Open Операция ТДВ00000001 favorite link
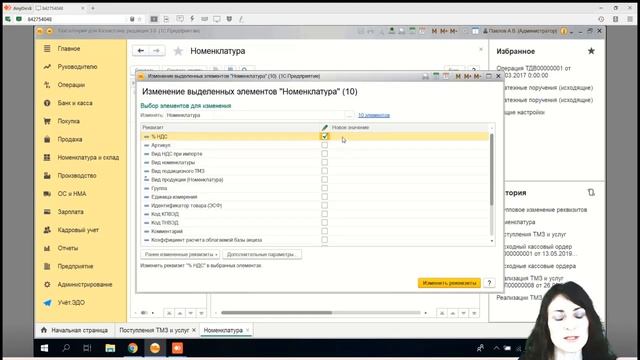Screen dimensions: 640x360 (x=533, y=72)
